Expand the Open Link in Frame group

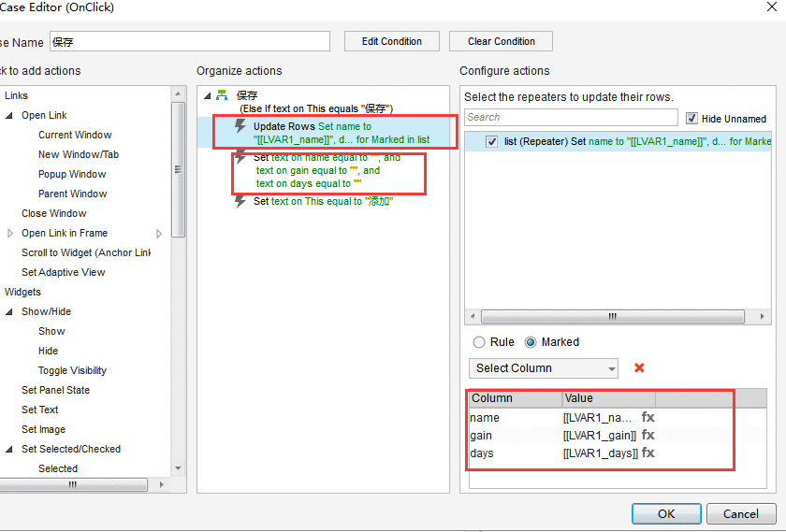(x=10, y=233)
